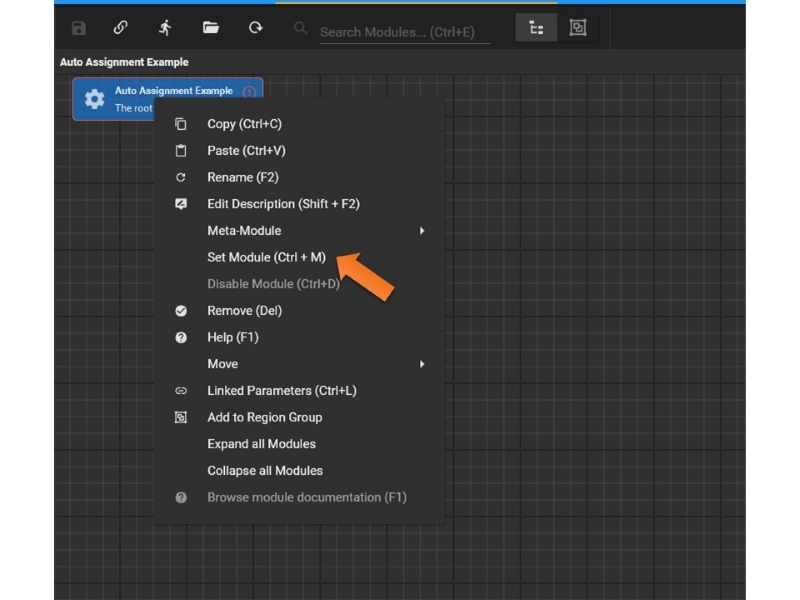
Task: Click Disable Module (Ctrl+D) entry
Action: [299, 284]
